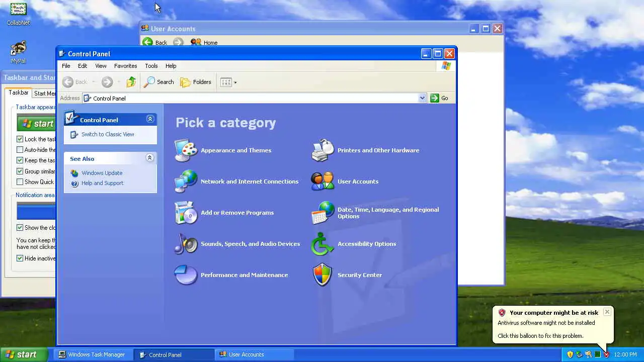Click the User Accounts category icon

pos(323,182)
